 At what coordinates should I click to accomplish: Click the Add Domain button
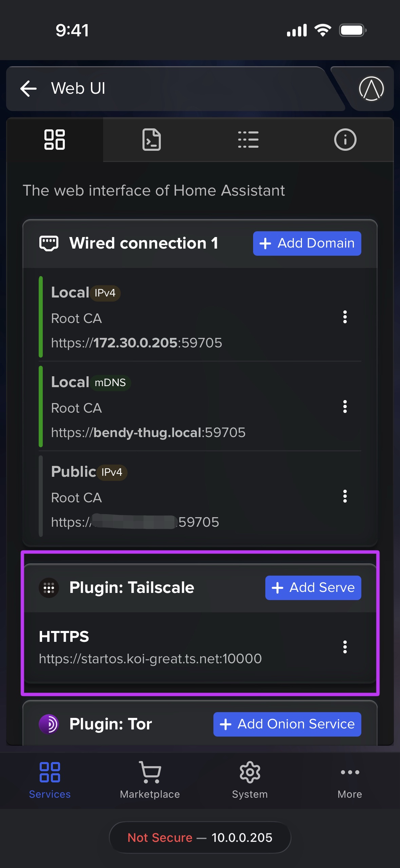[x=307, y=243]
